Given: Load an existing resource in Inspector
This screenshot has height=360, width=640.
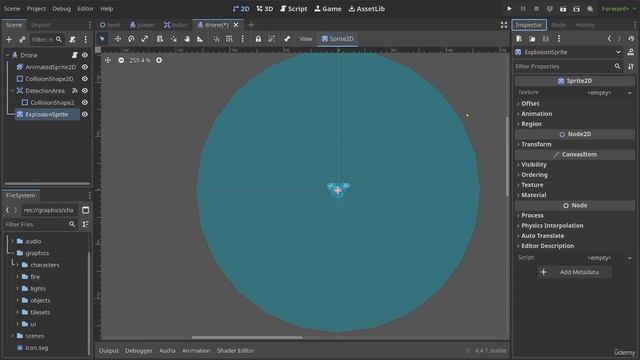Looking at the screenshot, I should 532,39.
